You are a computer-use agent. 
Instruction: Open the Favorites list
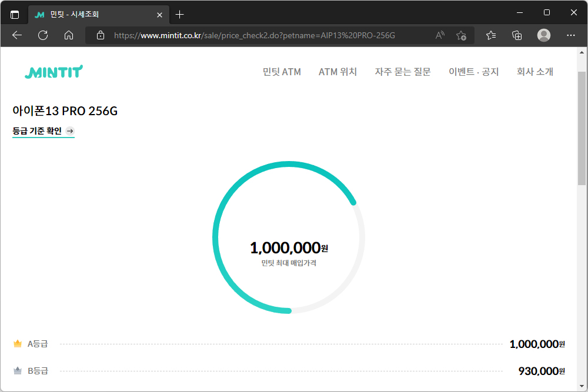491,35
